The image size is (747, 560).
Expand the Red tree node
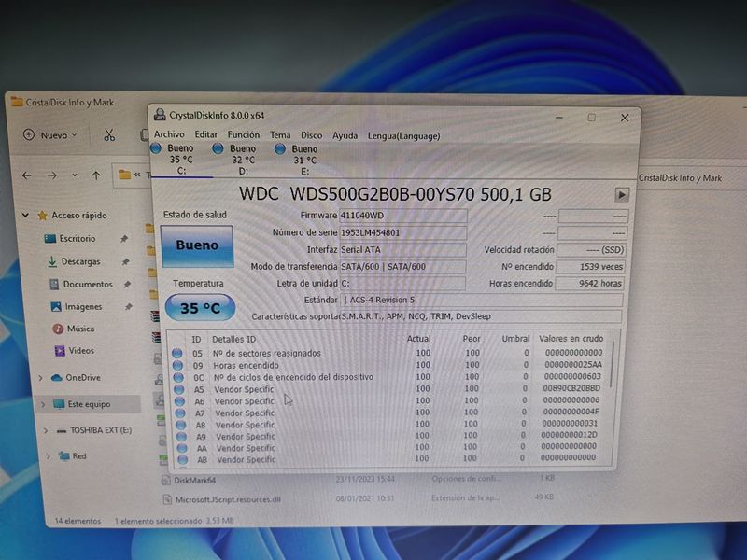pos(49,456)
